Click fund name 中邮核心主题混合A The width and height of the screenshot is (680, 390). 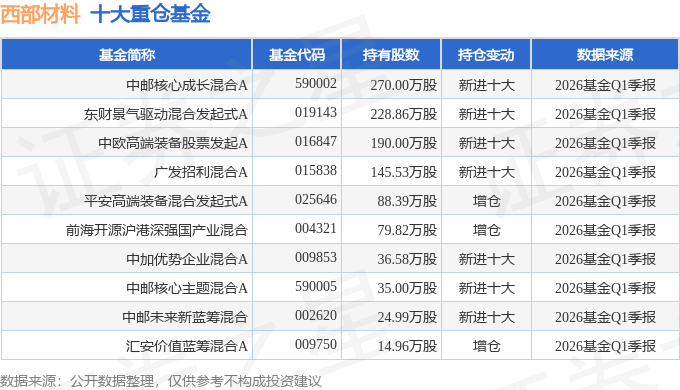(187, 288)
